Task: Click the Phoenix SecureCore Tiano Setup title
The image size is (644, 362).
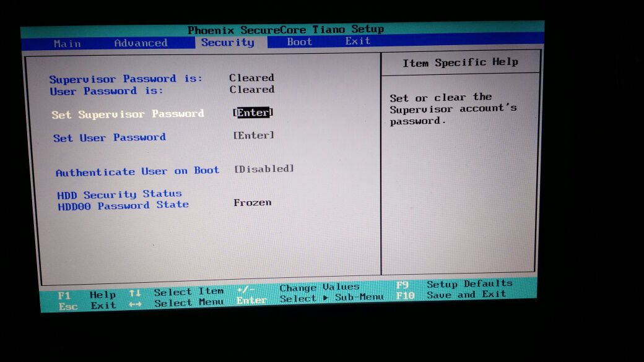Action: (286, 30)
